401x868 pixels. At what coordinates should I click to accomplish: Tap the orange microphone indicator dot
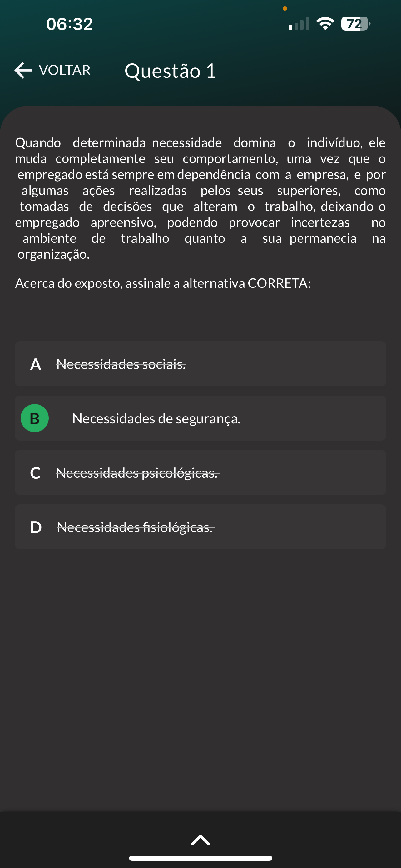tap(285, 8)
